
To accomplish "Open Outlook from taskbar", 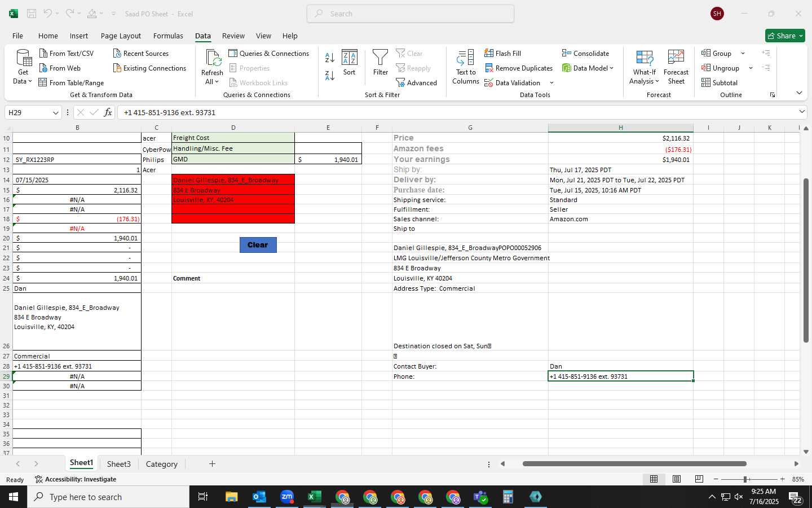I will (x=259, y=497).
